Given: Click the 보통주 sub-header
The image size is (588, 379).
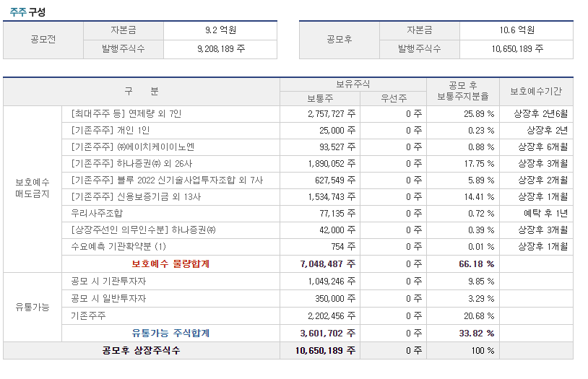Looking at the screenshot, I should 320,98.
